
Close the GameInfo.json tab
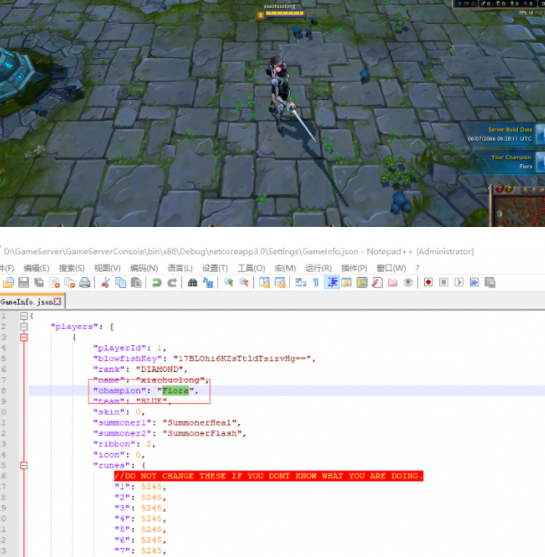tap(57, 302)
